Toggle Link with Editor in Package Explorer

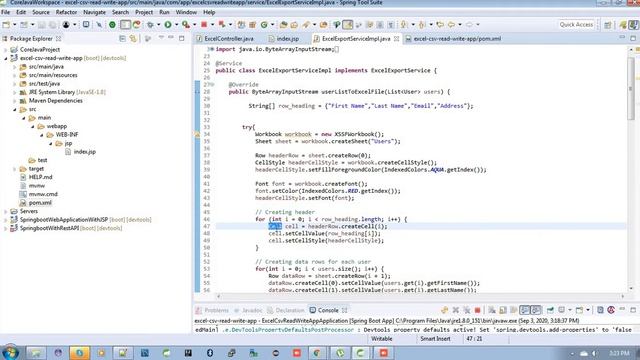pyautogui.click(x=133, y=38)
